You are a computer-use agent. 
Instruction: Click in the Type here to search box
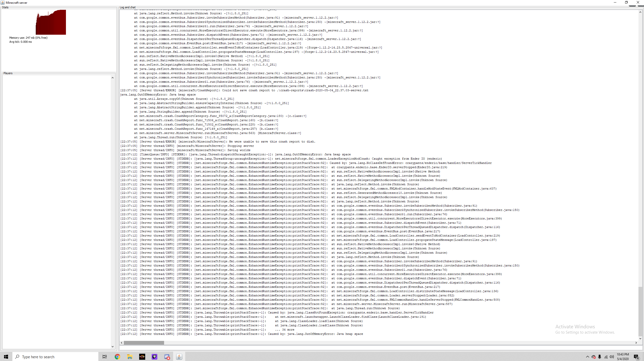(55, 357)
